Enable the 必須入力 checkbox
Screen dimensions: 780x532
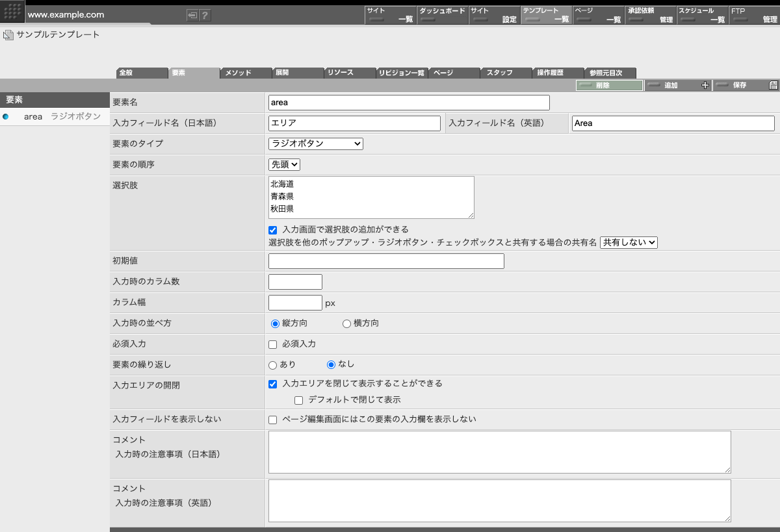pos(272,344)
